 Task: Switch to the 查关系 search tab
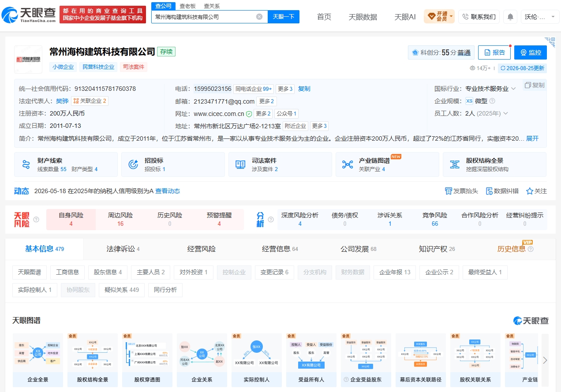tap(212, 6)
